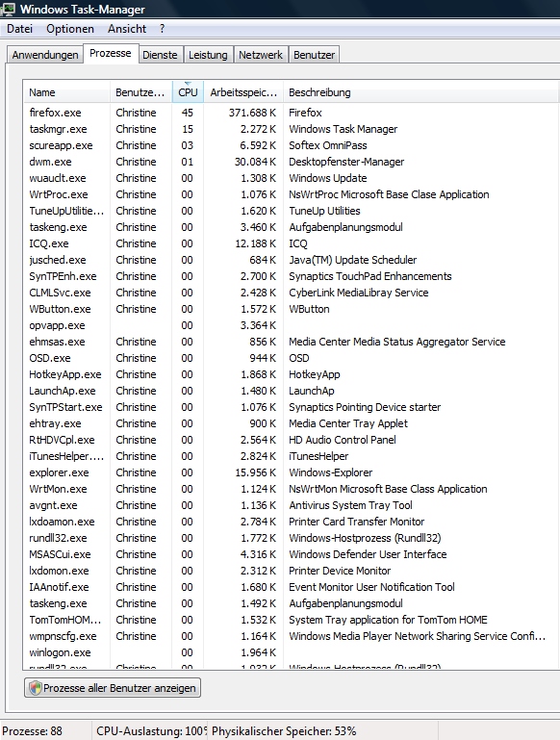Open the Benutzer tab
Image resolution: width=560 pixels, height=740 pixels.
coord(315,55)
